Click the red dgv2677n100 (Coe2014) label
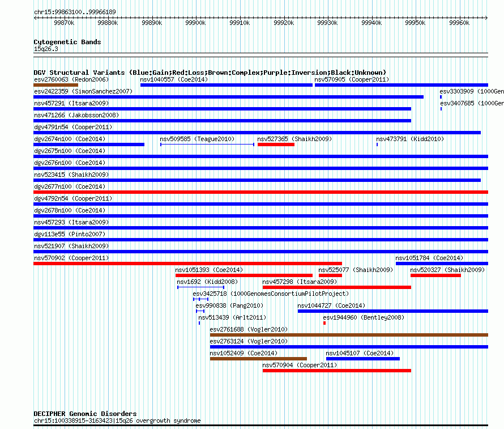The height and width of the screenshot is (429, 504). 70,186
